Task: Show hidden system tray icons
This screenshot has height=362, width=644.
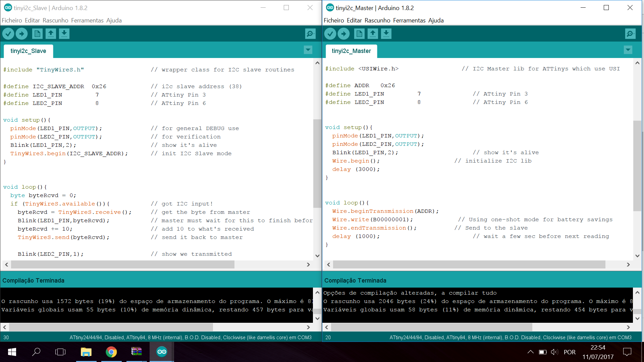Action: coord(530,352)
